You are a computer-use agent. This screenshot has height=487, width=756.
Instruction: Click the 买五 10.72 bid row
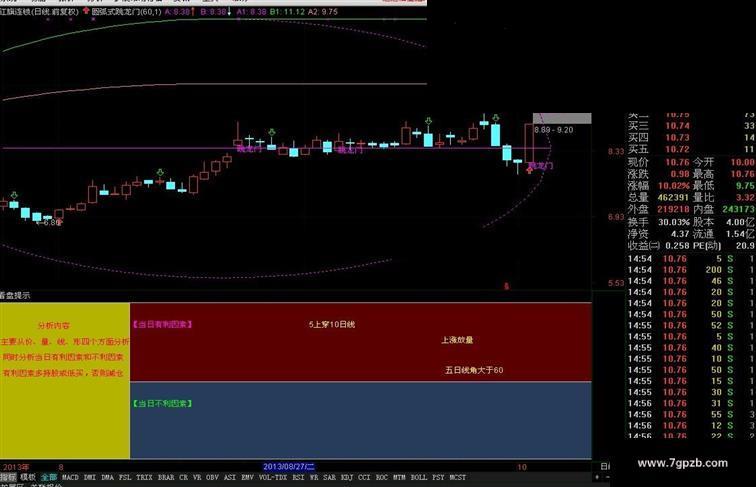(x=690, y=149)
